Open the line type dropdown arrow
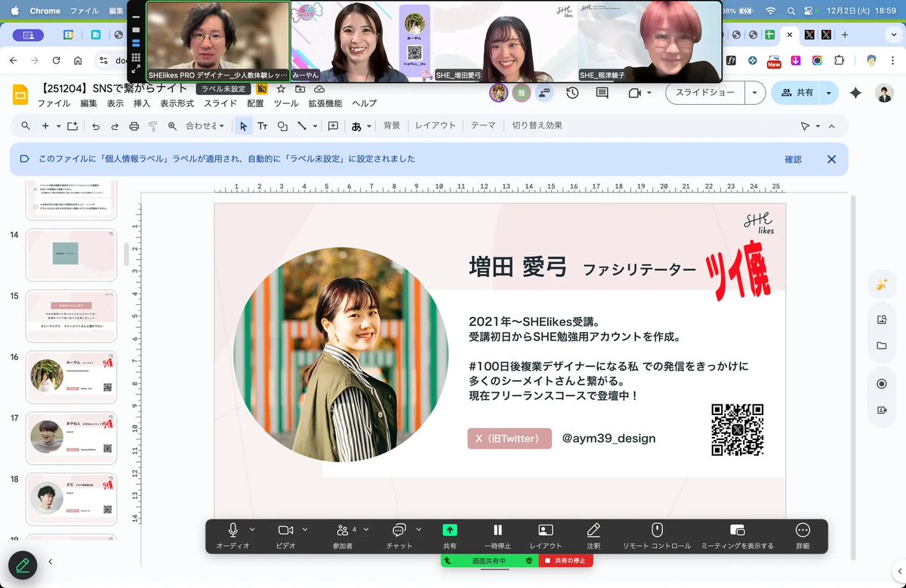The image size is (906, 588). click(315, 126)
